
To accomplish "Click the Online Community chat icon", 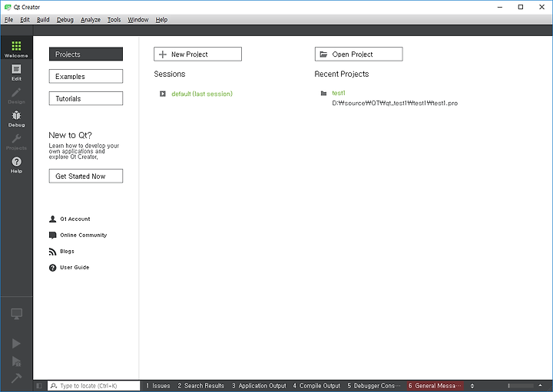I will click(x=52, y=236).
